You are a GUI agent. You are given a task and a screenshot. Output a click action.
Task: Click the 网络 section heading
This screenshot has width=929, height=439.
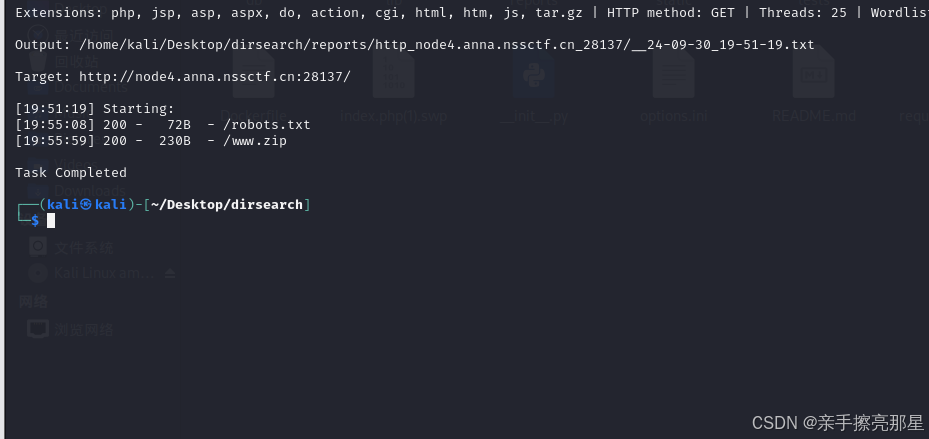pos(33,302)
